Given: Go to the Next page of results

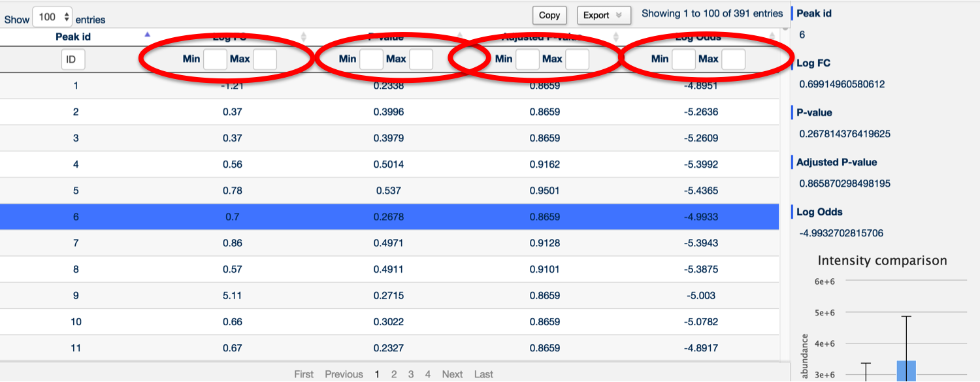Looking at the screenshot, I should pyautogui.click(x=452, y=374).
